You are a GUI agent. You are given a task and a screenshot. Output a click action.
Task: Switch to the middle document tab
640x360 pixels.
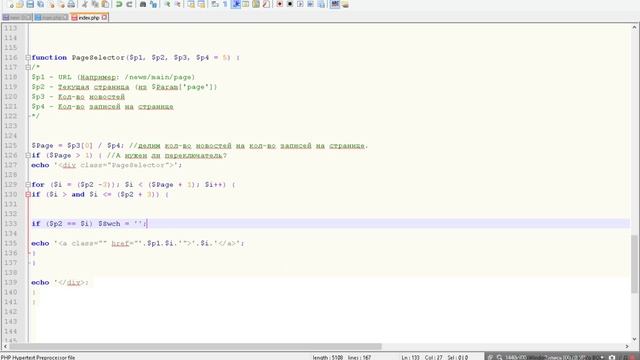click(x=51, y=18)
